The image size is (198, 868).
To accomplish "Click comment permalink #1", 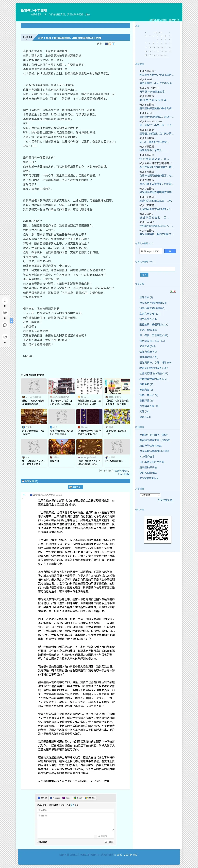I will [24, 495].
